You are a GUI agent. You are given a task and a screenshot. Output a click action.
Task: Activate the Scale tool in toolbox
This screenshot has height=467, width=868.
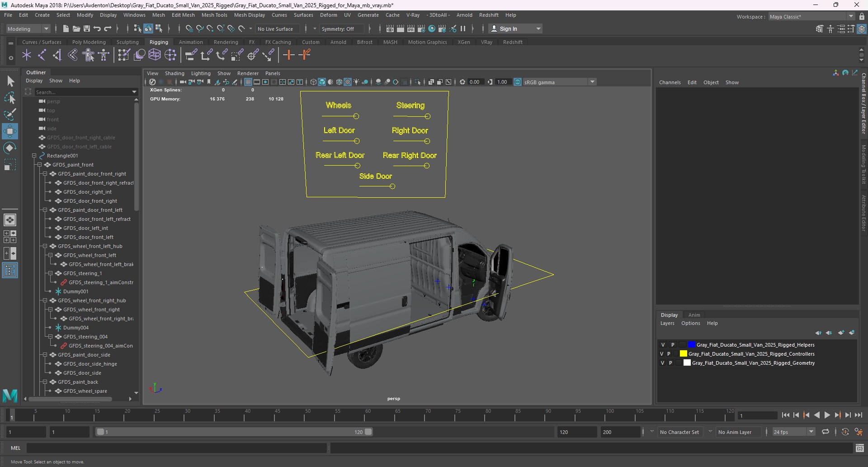(10, 165)
